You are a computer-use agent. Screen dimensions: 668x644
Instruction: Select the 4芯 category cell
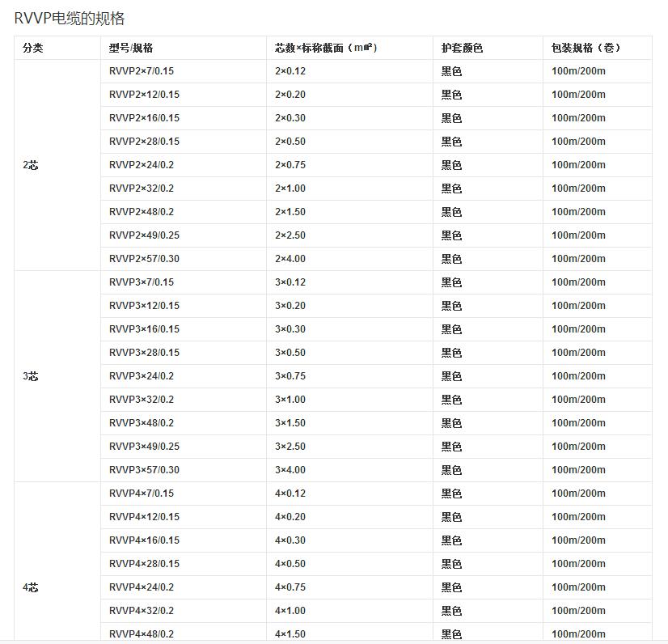[x=31, y=587]
